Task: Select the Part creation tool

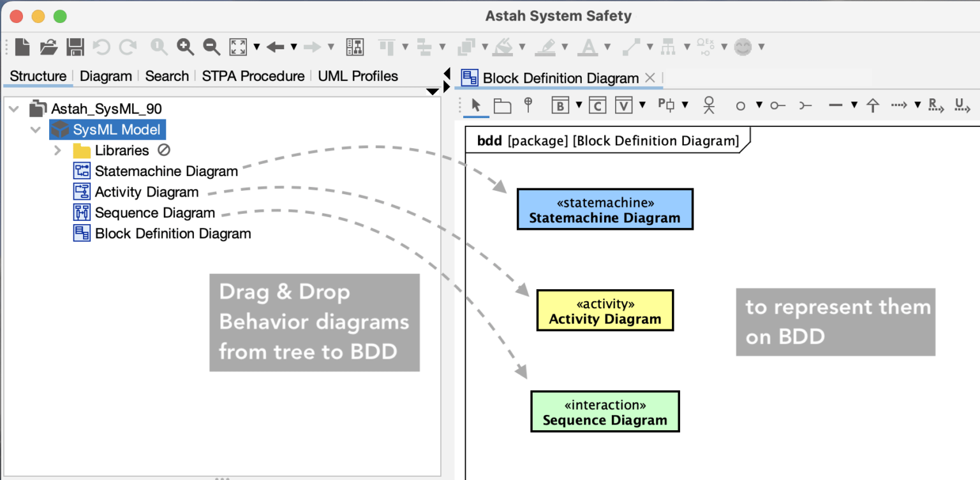Action: 667,105
